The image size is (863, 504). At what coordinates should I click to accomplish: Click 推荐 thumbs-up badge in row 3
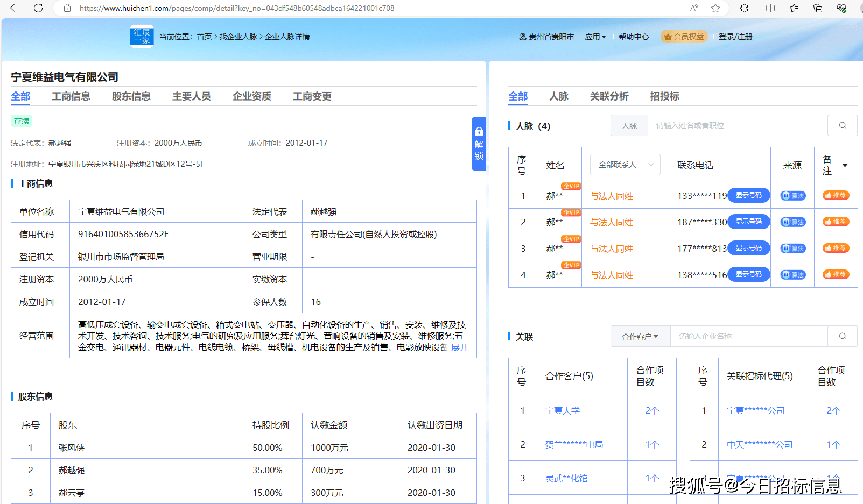click(x=836, y=248)
